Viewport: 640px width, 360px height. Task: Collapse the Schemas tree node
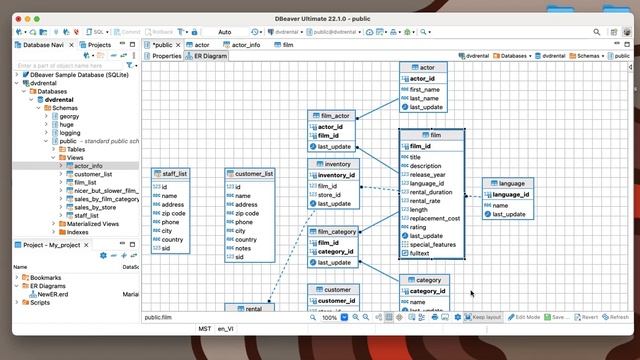click(x=39, y=108)
